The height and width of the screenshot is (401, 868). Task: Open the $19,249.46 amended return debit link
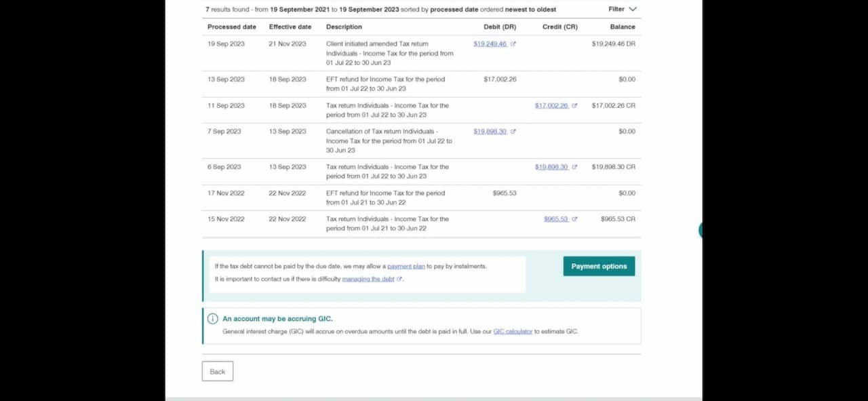(490, 44)
